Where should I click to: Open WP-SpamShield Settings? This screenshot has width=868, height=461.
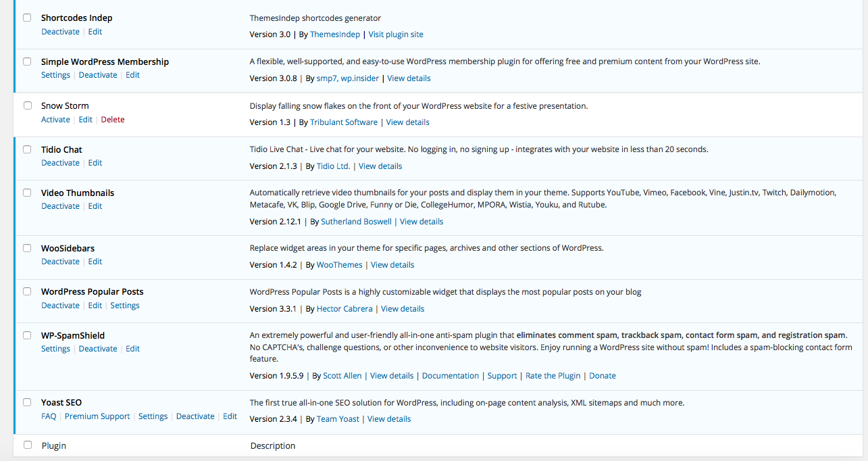pyautogui.click(x=55, y=349)
